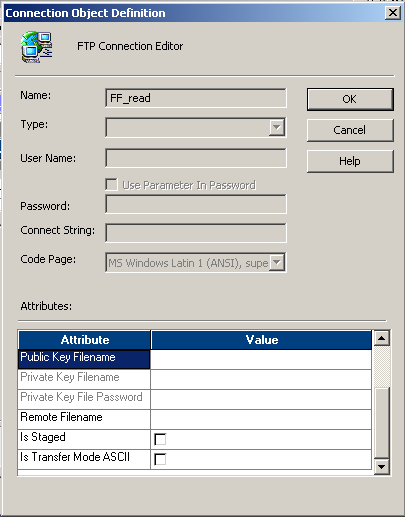Image resolution: width=405 pixels, height=517 pixels.
Task: Enable the Is Staged checkbox
Action: (160, 439)
